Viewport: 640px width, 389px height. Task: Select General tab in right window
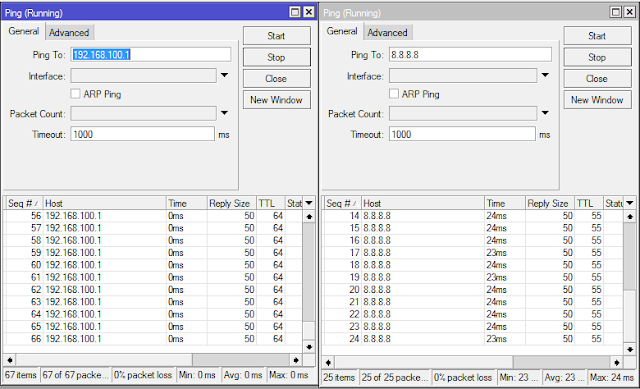342,31
